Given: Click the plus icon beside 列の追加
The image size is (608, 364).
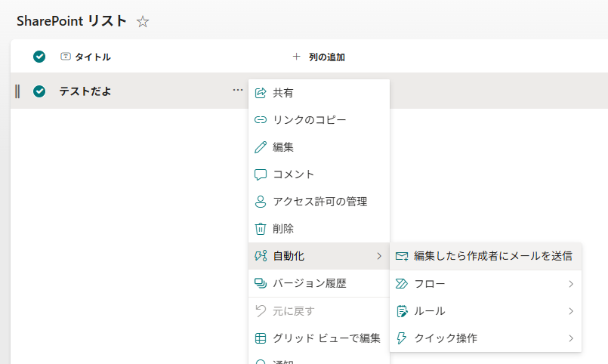Looking at the screenshot, I should pos(296,57).
